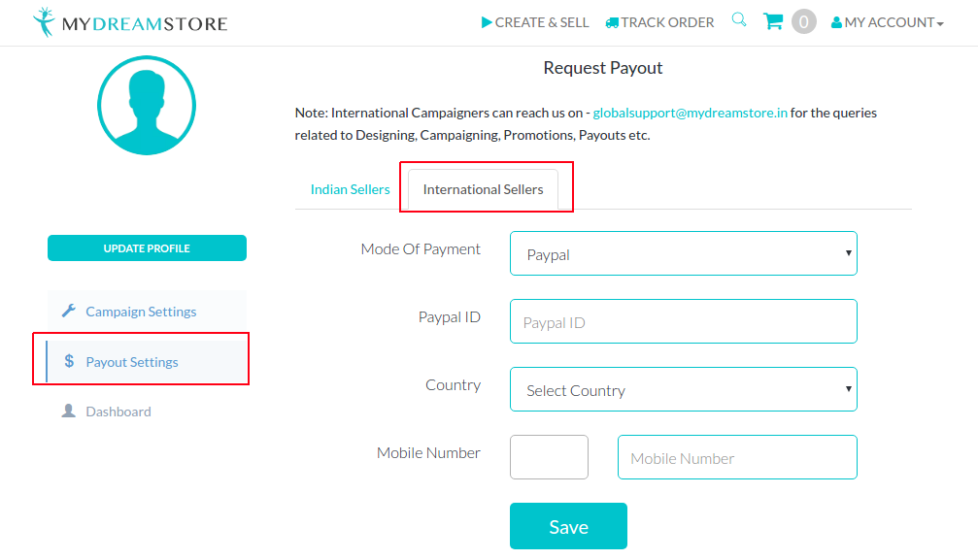Click the Mobile Number text field
The image size is (978, 560).
pyautogui.click(x=737, y=457)
